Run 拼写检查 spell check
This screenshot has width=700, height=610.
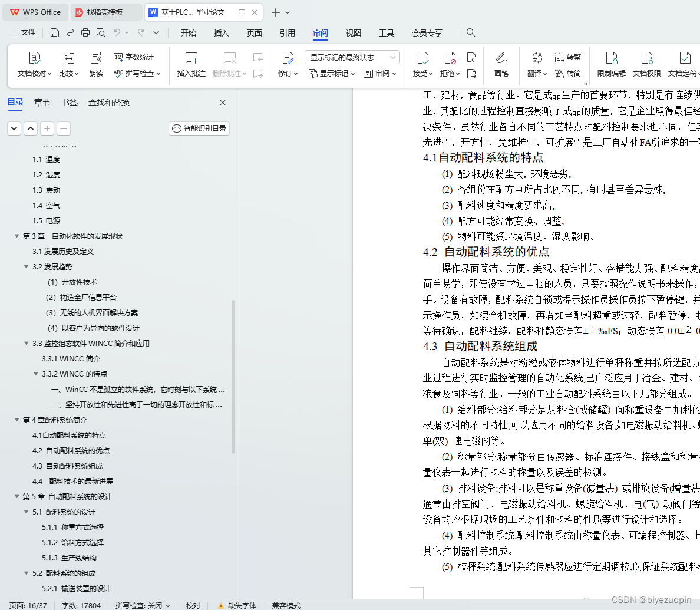click(137, 73)
